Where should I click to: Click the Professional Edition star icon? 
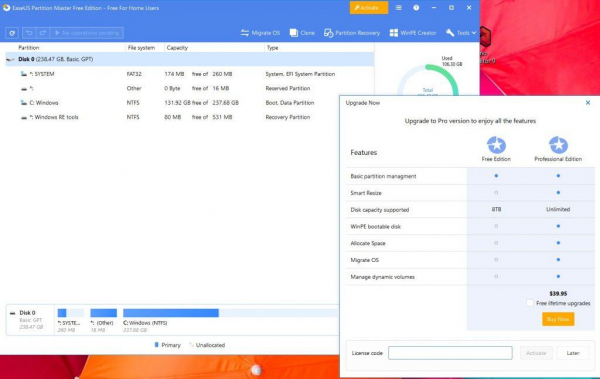coord(558,145)
